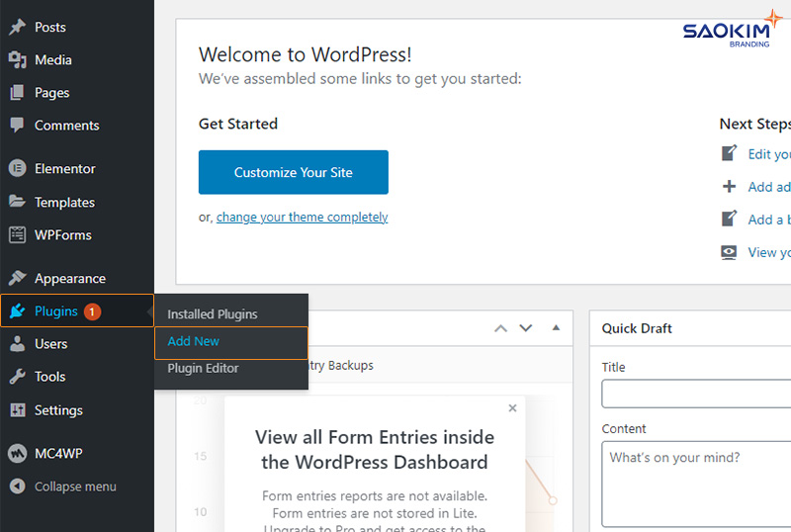Click Customize Your Site button
The image size is (791, 532).
[293, 172]
